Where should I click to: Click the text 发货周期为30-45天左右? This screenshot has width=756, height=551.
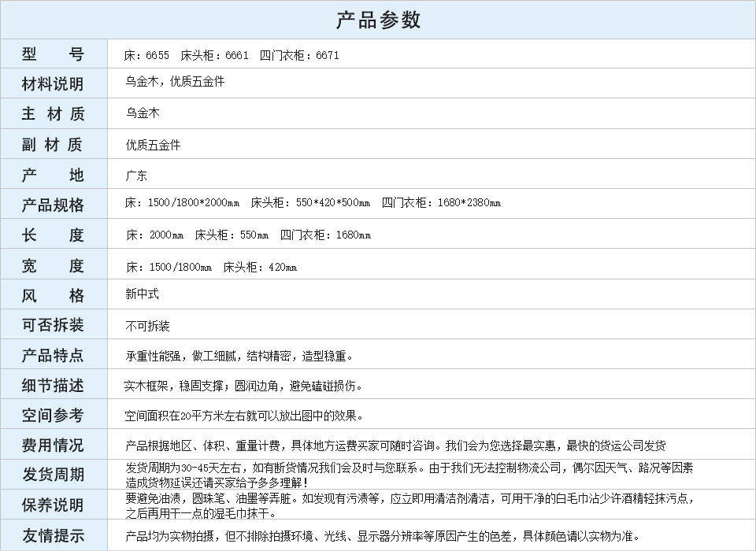185,468
